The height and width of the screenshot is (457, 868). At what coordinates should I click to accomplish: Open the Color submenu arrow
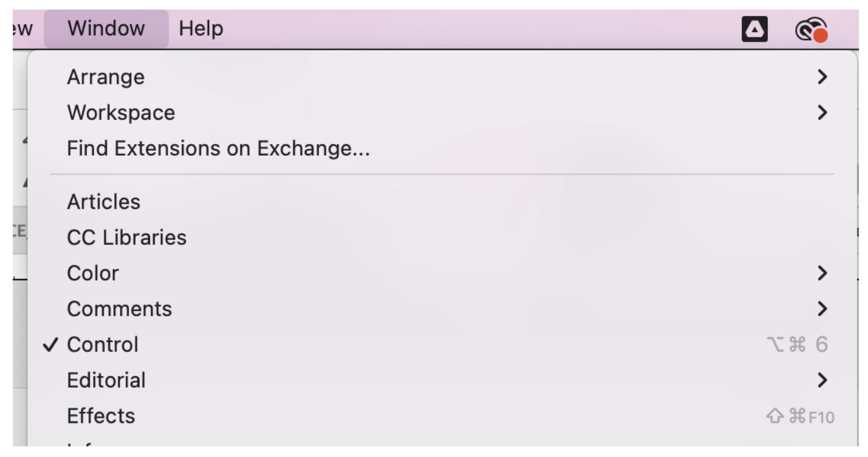[x=822, y=273]
